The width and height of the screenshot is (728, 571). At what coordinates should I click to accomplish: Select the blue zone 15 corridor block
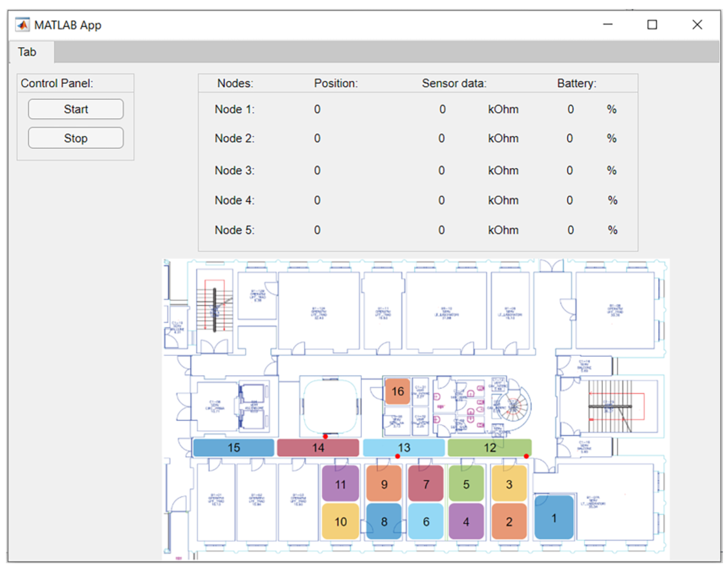tap(234, 448)
